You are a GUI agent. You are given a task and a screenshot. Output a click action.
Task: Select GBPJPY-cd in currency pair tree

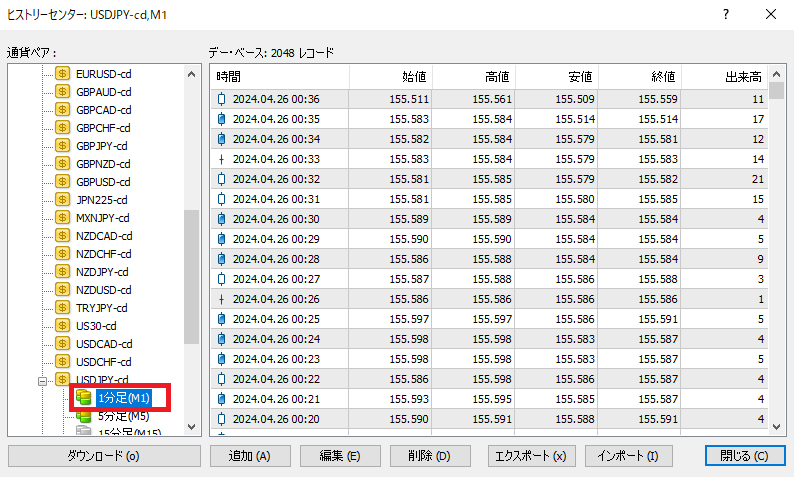102,146
